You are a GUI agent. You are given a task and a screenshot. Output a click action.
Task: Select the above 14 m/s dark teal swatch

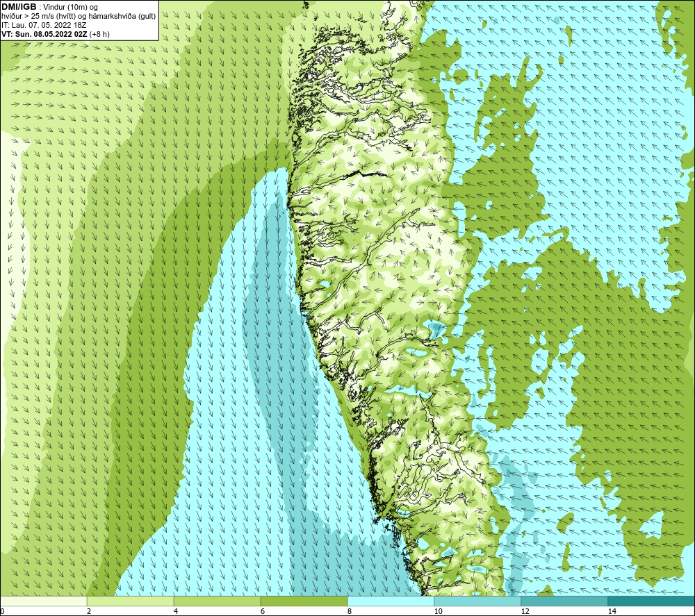652,601
